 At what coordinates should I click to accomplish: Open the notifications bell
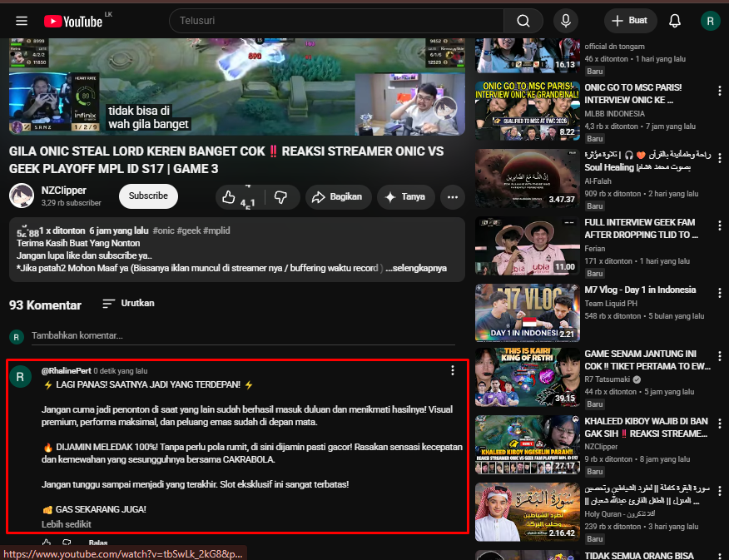pyautogui.click(x=675, y=21)
